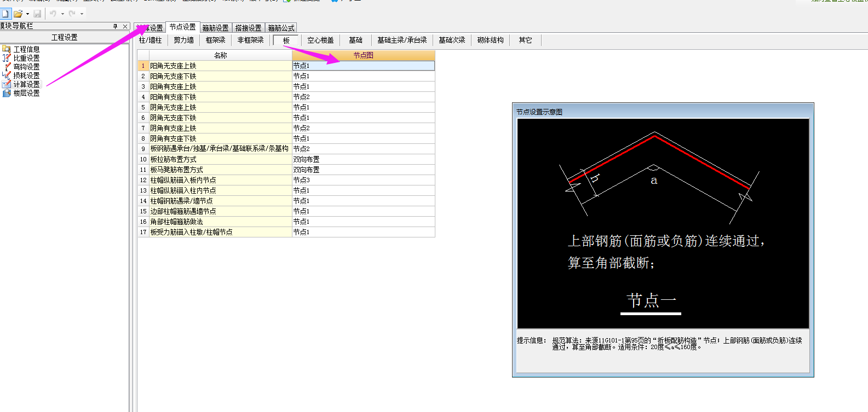Select the 板 component button
This screenshot has width=868, height=412.
click(286, 40)
